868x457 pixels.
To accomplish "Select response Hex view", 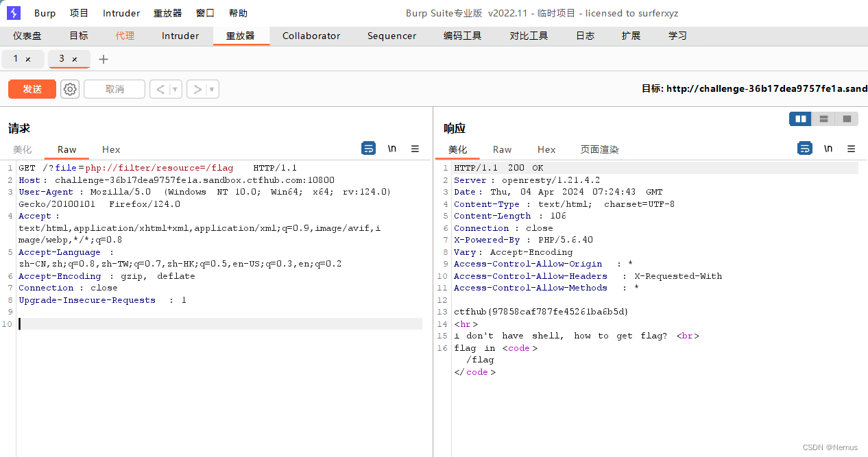I will pos(546,149).
